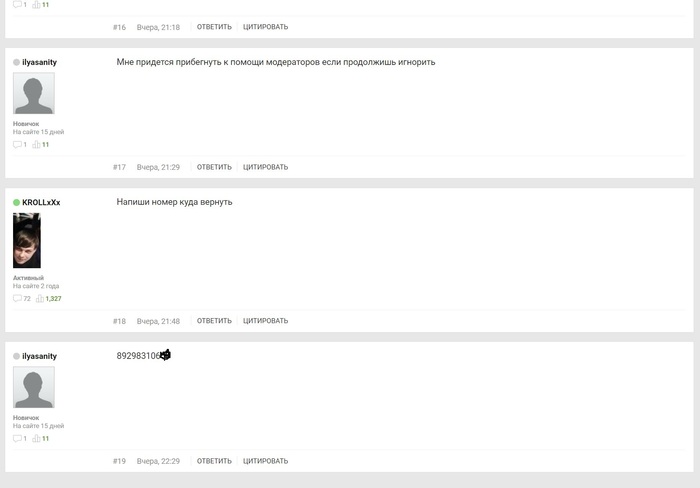
Task: Click the reputation chart icon showing 1,327
Action: tap(40, 298)
